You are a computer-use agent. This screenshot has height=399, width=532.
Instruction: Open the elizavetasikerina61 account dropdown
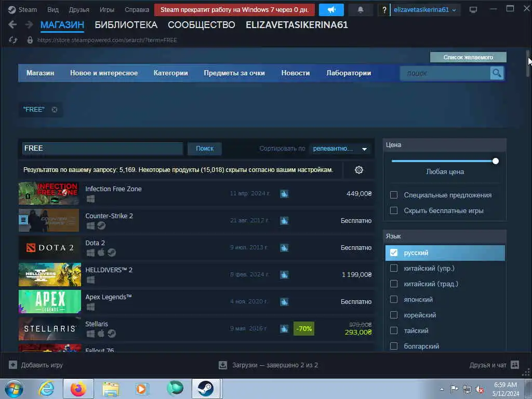(x=424, y=10)
